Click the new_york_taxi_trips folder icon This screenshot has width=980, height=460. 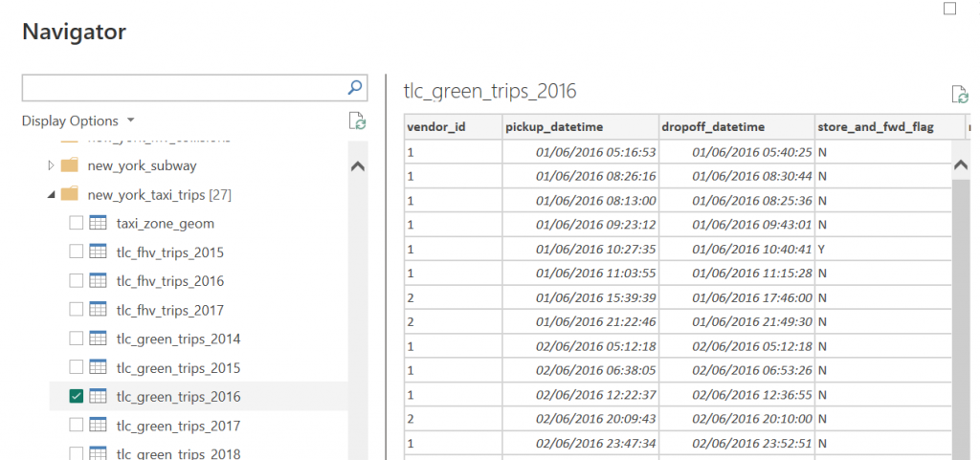point(69,195)
